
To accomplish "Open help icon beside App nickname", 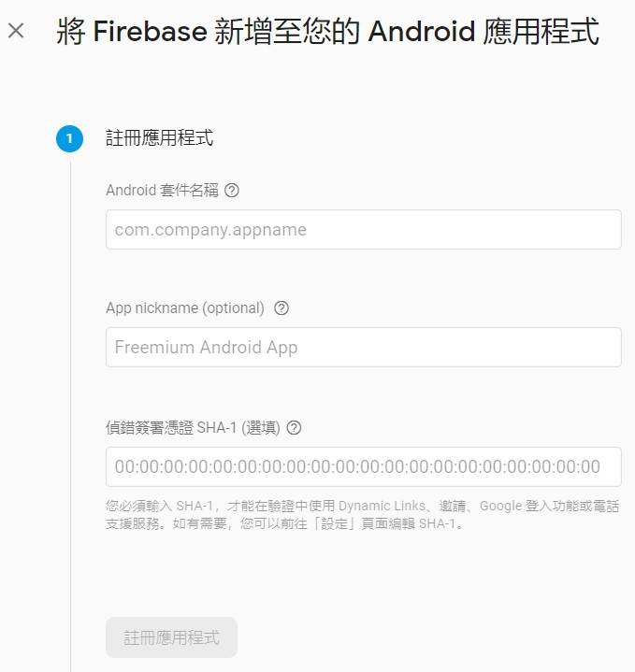I will (x=281, y=307).
